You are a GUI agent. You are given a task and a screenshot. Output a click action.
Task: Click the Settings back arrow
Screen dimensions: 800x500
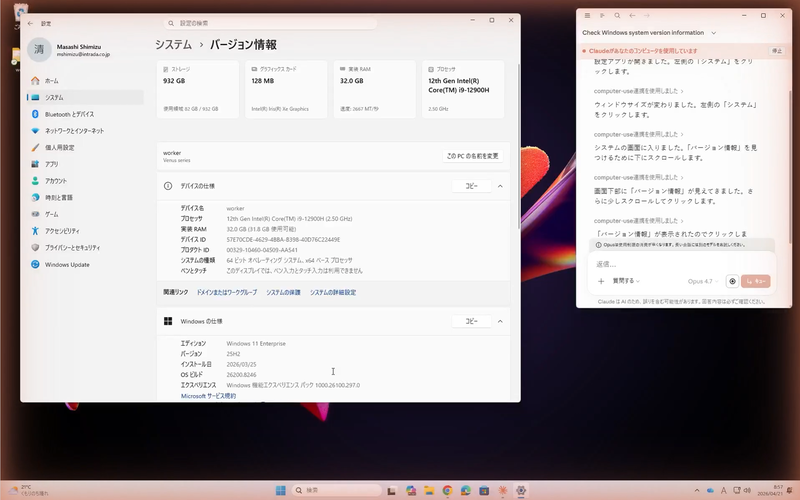[x=31, y=23]
